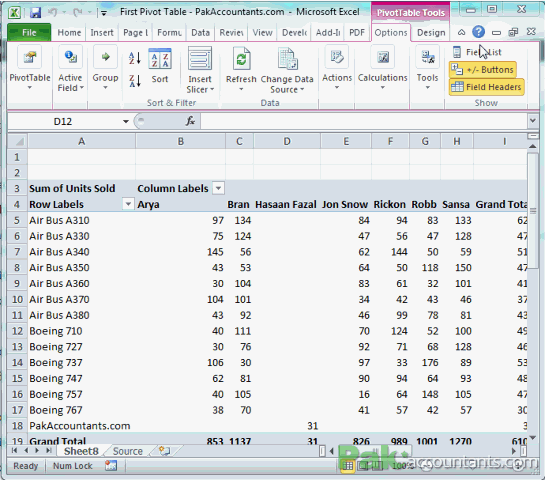
Task: Click the Undo arrow icon
Action: [52, 13]
